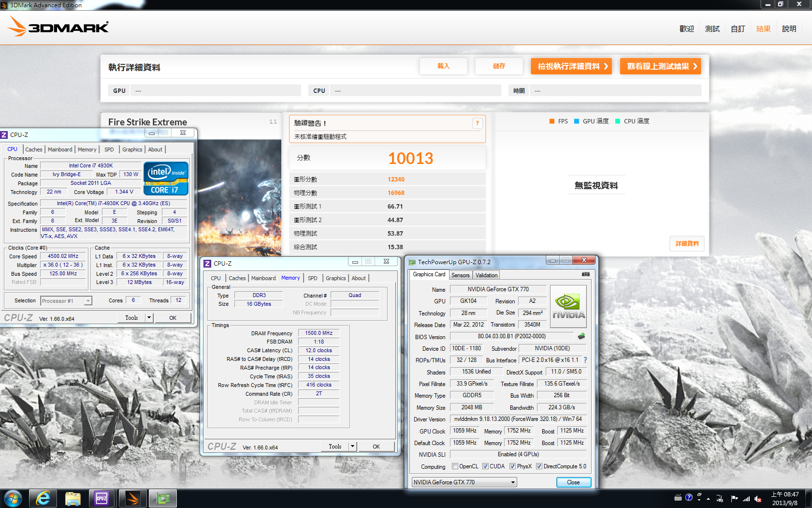Click the 檢視執行詳細資料 button
This screenshot has width=812, height=508.
[x=571, y=66]
